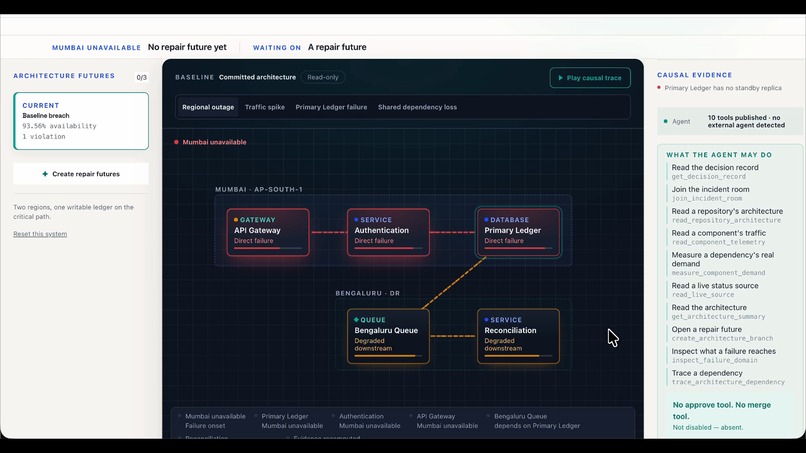Click 'Primary Ledger has no standby replica' evidence
This screenshot has width=806, height=453.
coord(723,88)
